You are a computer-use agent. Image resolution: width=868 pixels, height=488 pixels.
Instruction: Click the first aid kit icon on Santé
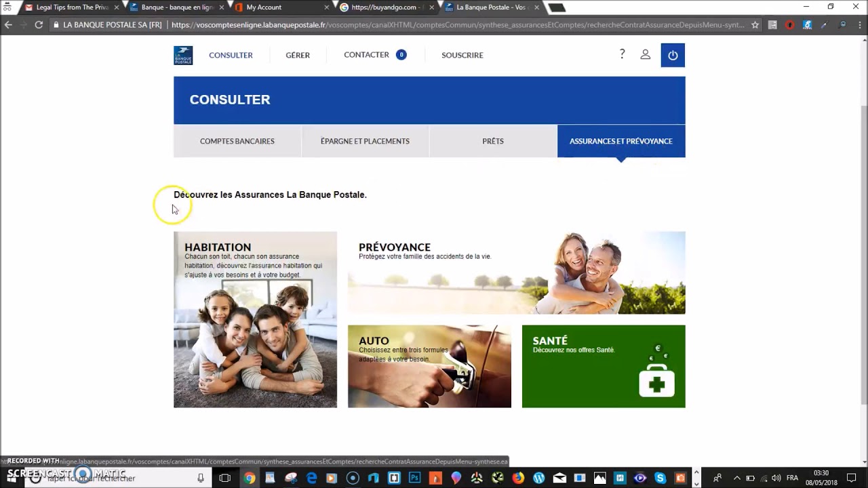coord(656,380)
